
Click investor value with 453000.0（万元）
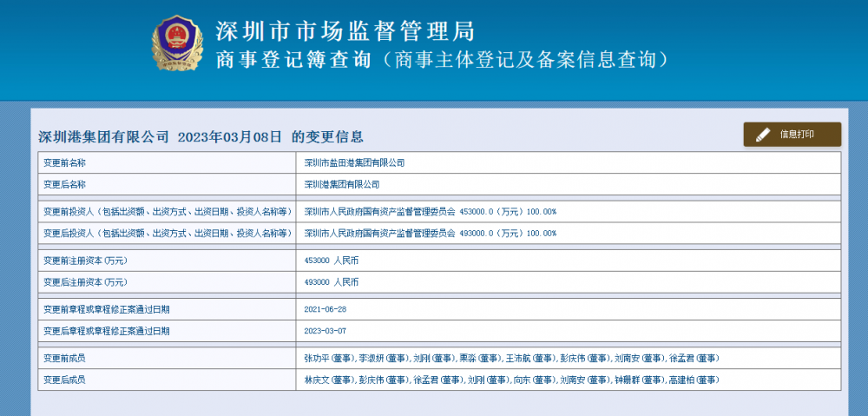point(431,212)
